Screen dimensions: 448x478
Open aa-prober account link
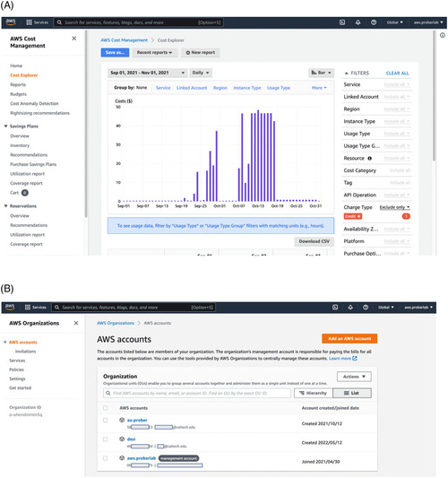coord(137,420)
